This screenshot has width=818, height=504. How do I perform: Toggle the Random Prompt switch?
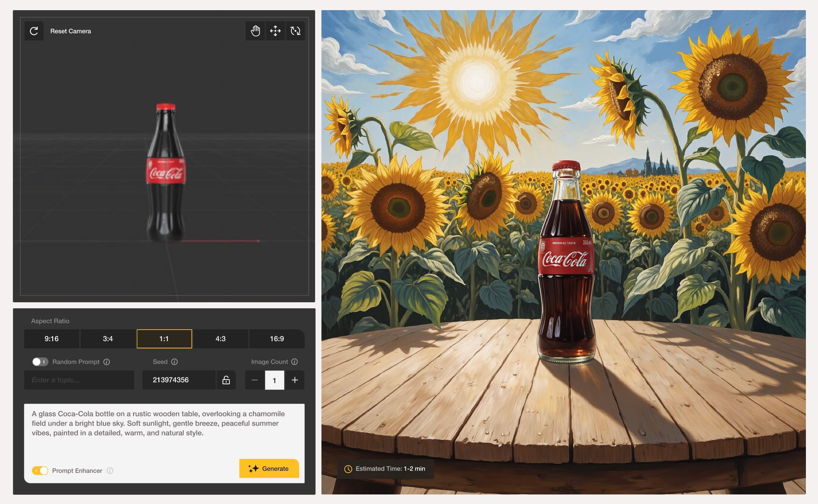(40, 362)
